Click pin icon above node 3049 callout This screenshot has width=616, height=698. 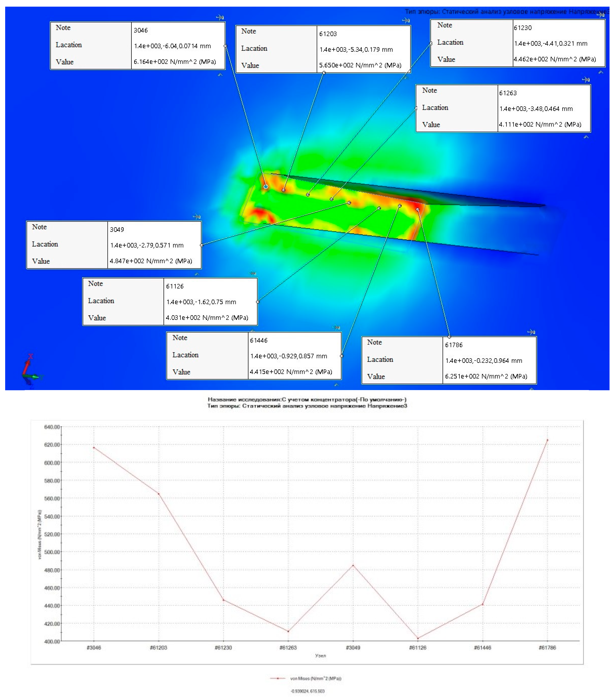[197, 217]
